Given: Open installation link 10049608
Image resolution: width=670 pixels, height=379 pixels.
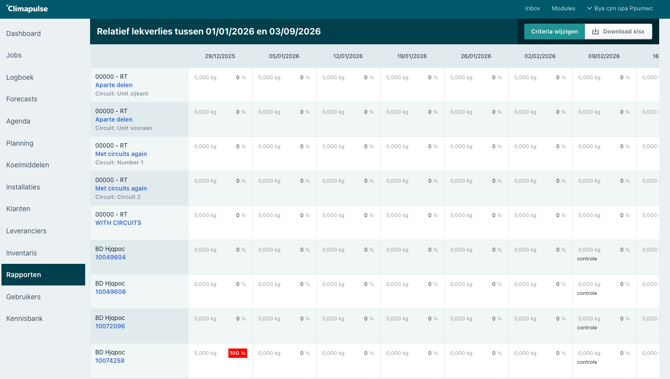Looking at the screenshot, I should 110,292.
